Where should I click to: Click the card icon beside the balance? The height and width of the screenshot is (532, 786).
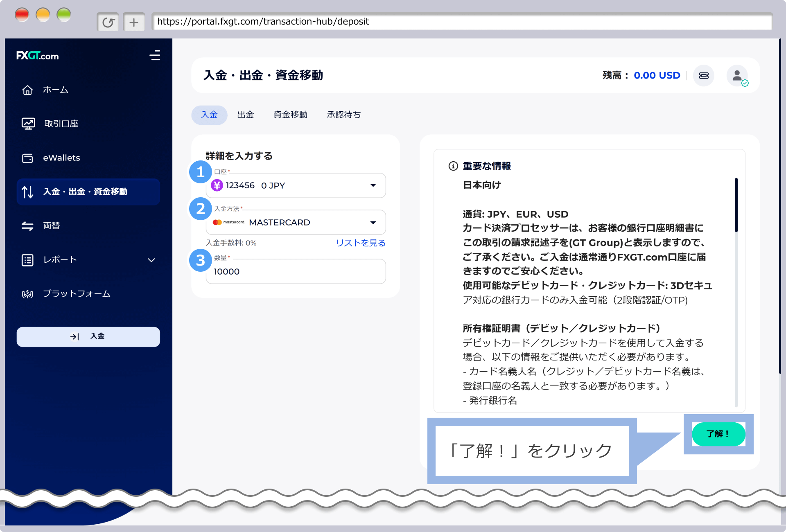click(703, 75)
